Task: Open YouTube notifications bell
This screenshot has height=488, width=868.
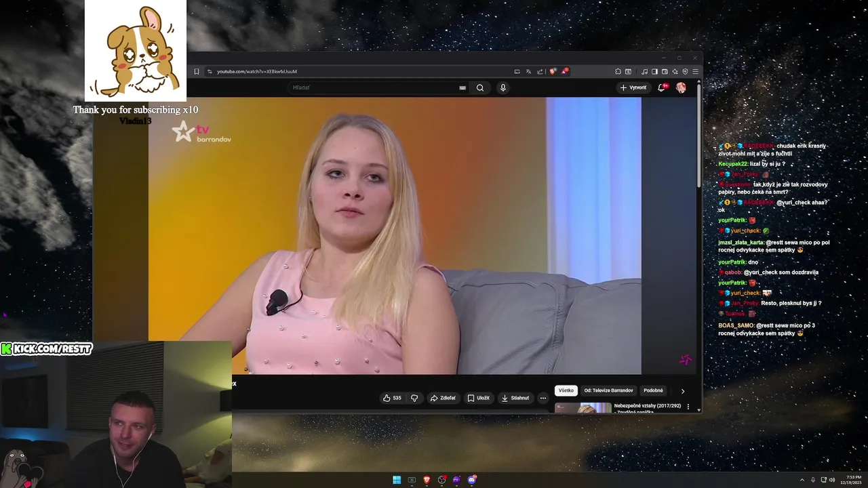Action: [663, 87]
